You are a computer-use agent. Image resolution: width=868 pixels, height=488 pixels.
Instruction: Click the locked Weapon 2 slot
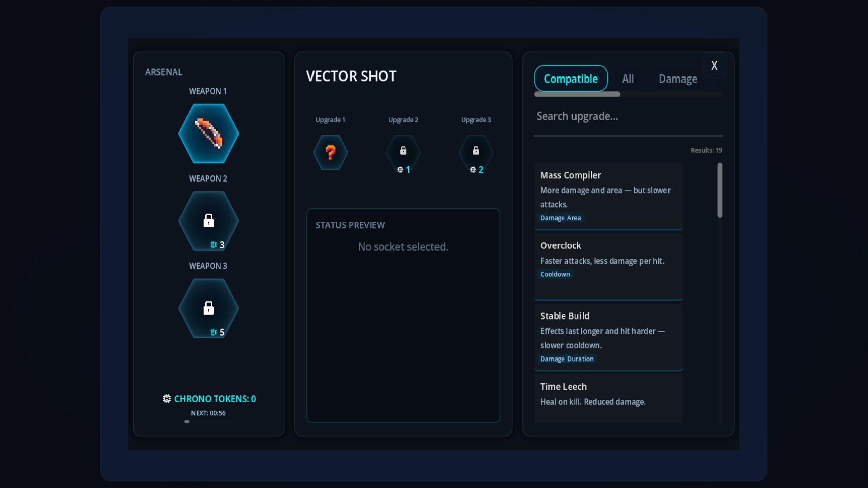coord(208,221)
